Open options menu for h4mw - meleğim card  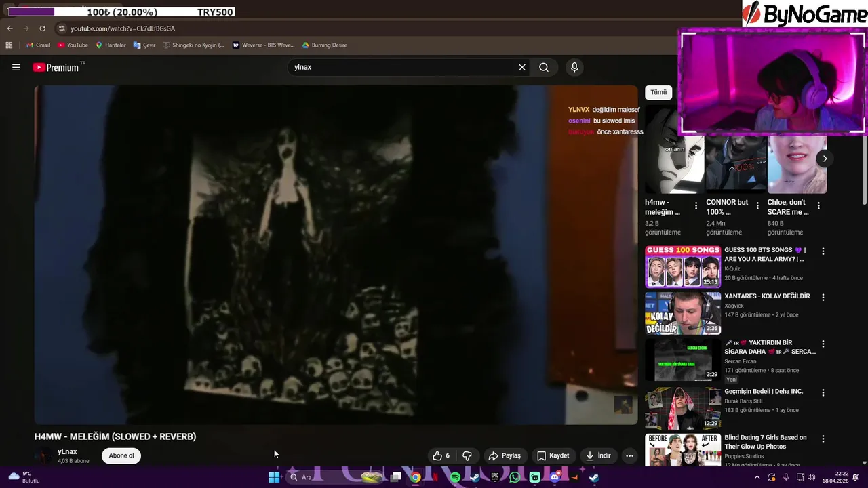pyautogui.click(x=696, y=205)
